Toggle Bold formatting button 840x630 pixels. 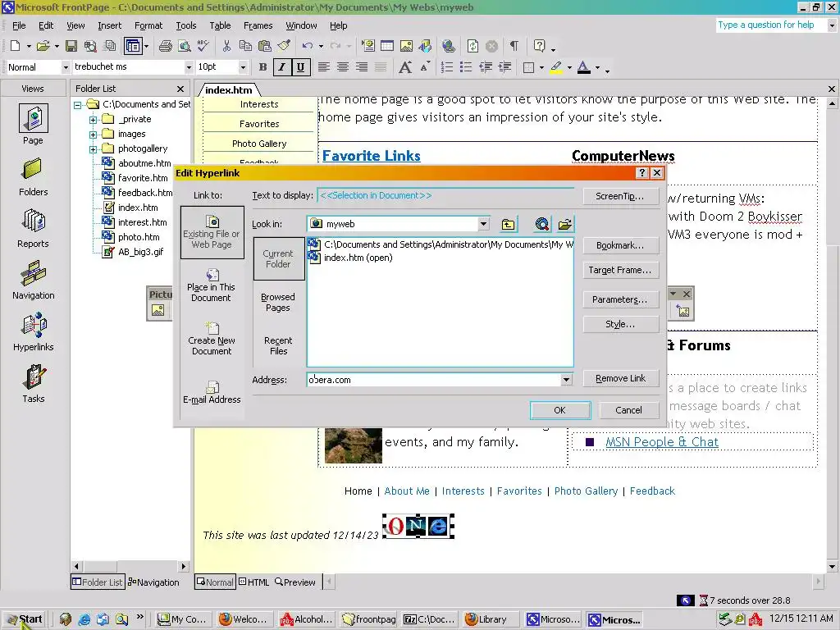(262, 67)
